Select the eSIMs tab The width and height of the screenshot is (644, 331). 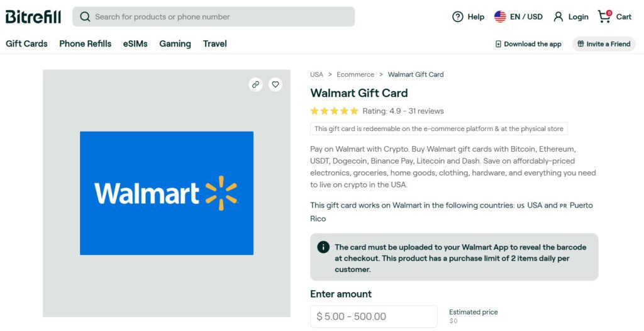(135, 43)
